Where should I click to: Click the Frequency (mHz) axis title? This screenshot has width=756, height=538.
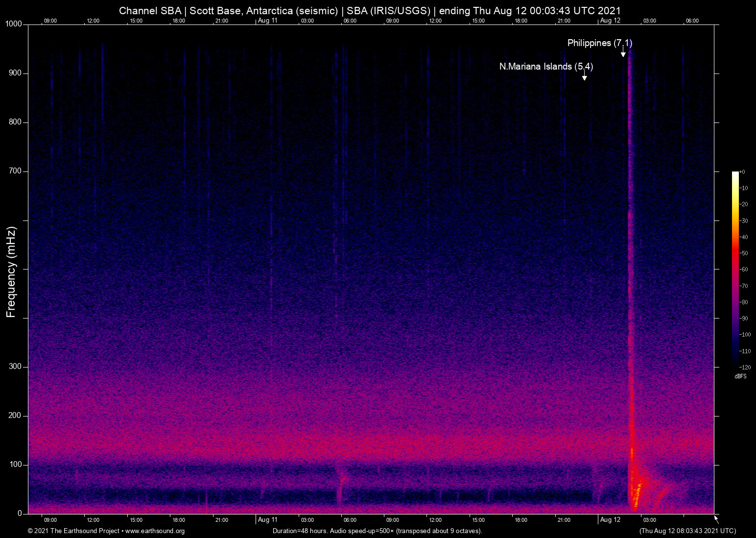[x=11, y=272]
